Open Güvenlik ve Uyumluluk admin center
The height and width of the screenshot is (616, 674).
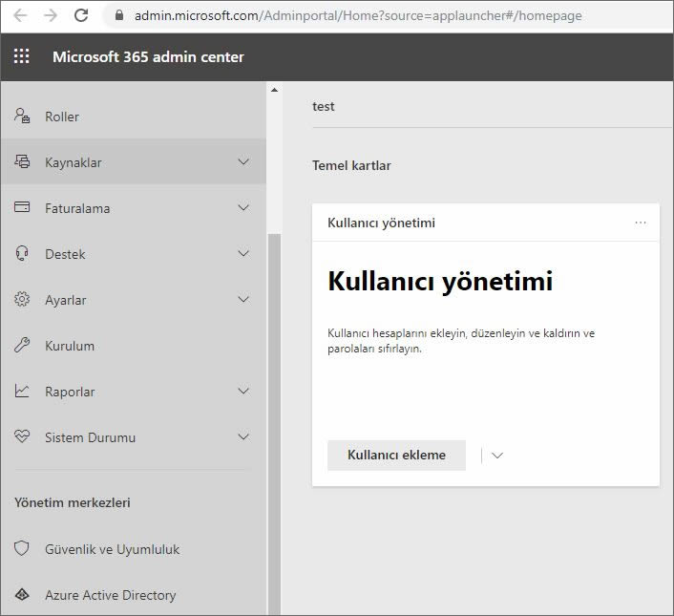(134, 549)
